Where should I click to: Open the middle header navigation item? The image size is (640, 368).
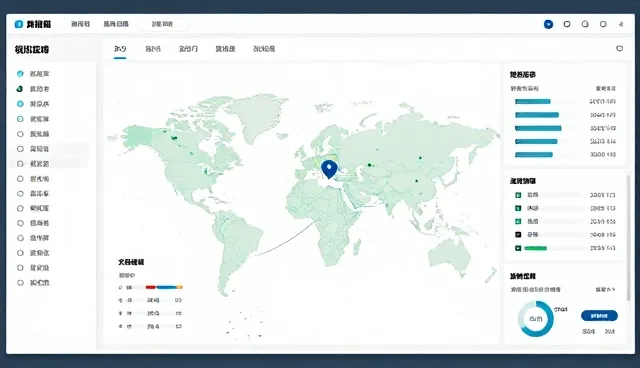click(116, 24)
